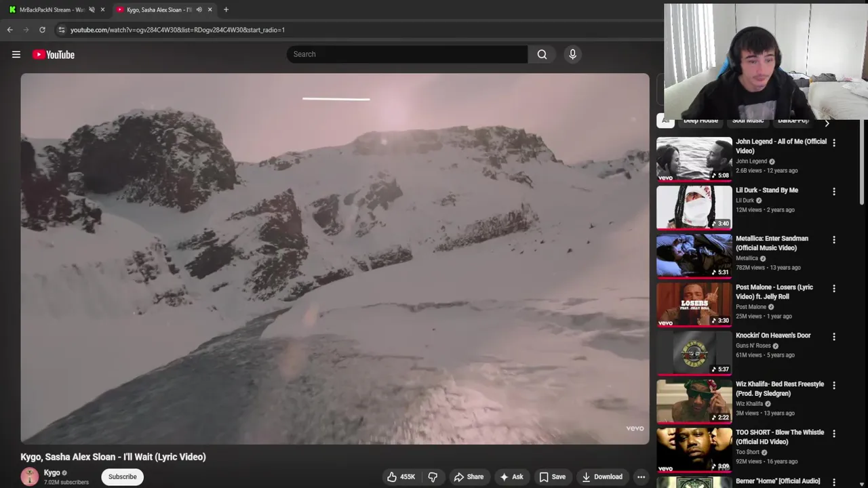Click Guns N' Roses channel name
Viewport: 868px width, 488px height.
tap(753, 346)
